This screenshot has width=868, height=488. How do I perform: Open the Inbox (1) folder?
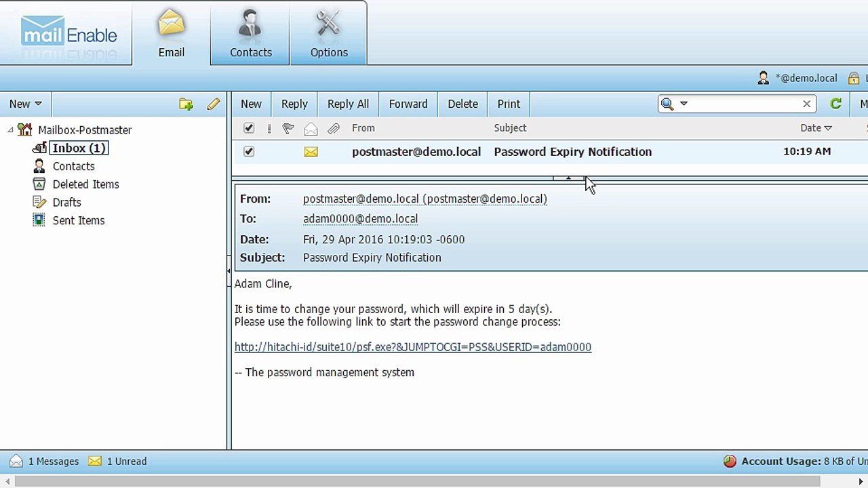point(79,148)
